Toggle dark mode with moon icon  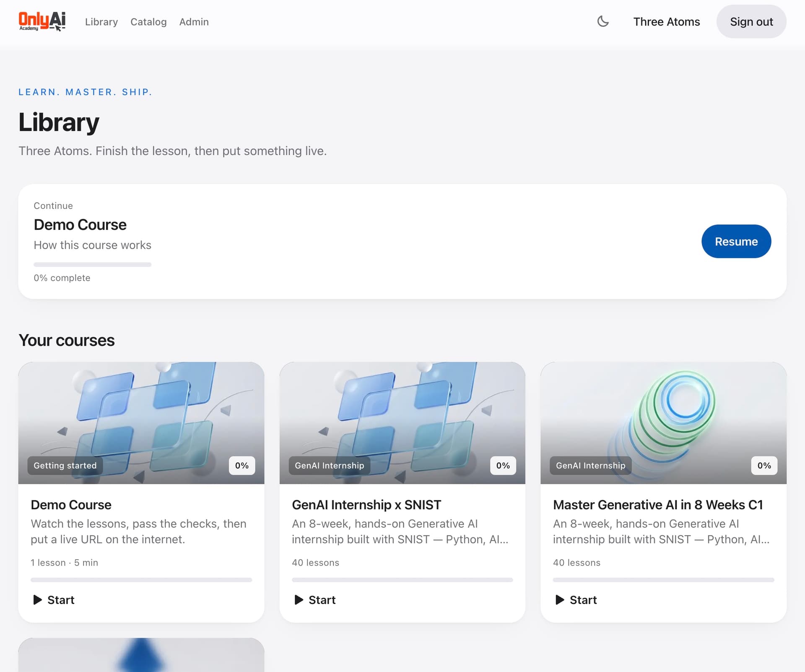point(603,21)
